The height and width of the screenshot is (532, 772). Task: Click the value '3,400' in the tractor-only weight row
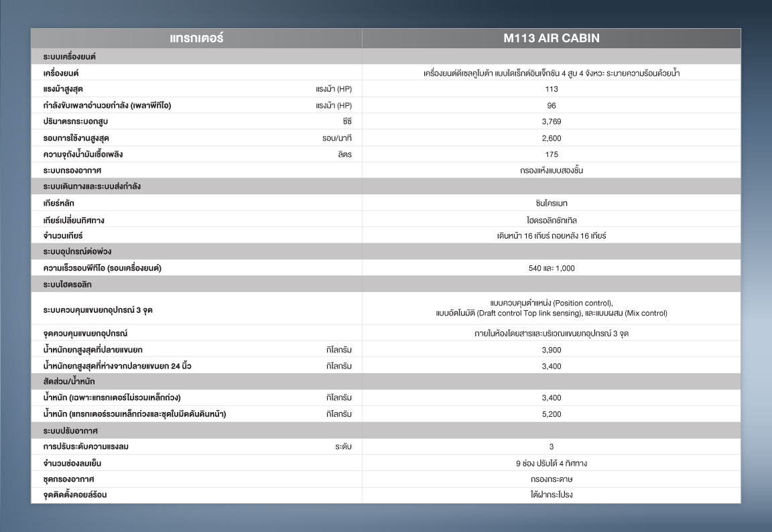552,397
